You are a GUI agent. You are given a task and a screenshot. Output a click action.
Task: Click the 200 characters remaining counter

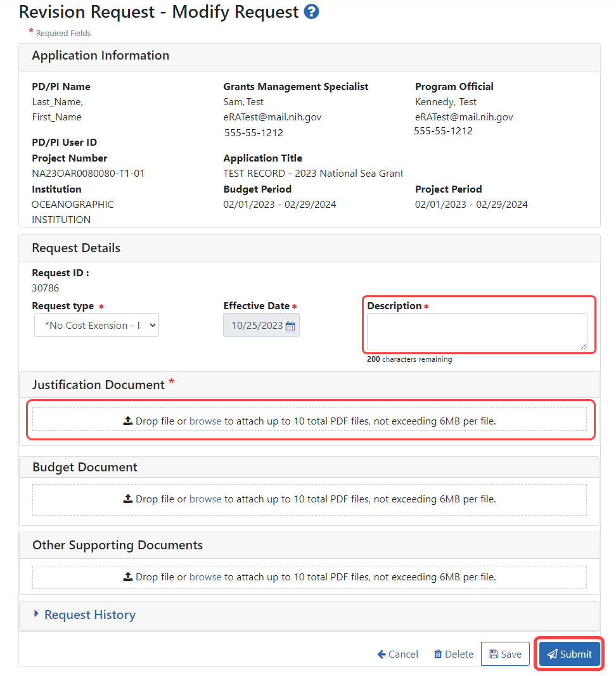point(409,359)
